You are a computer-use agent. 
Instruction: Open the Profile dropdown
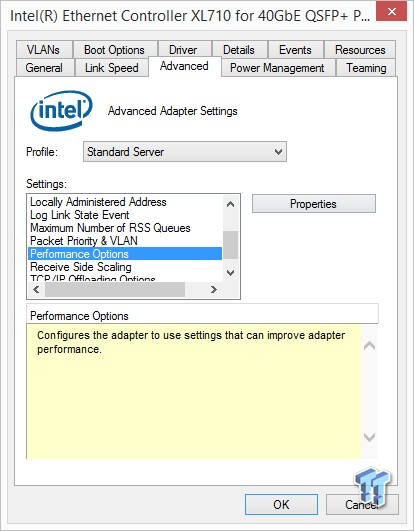(185, 152)
